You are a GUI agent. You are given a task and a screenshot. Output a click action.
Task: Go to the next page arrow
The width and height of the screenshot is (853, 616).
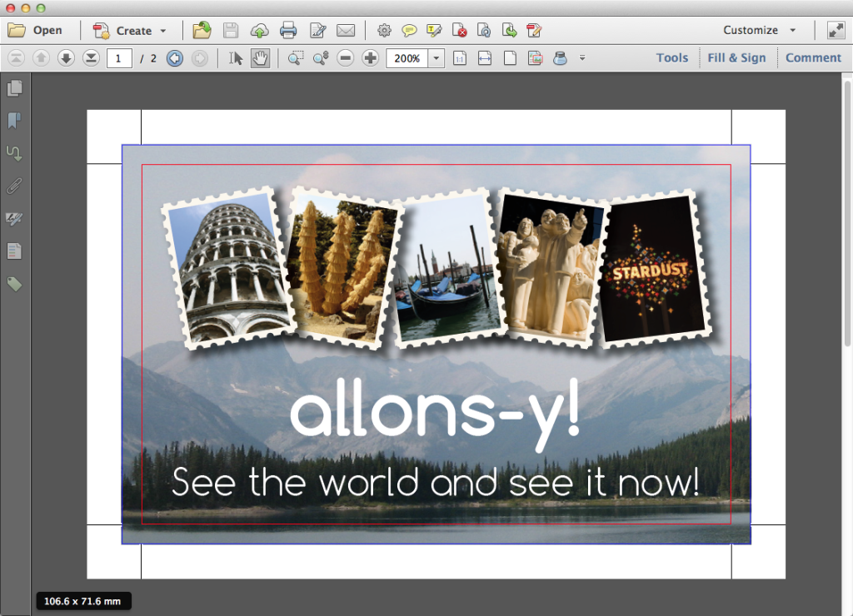(x=66, y=58)
